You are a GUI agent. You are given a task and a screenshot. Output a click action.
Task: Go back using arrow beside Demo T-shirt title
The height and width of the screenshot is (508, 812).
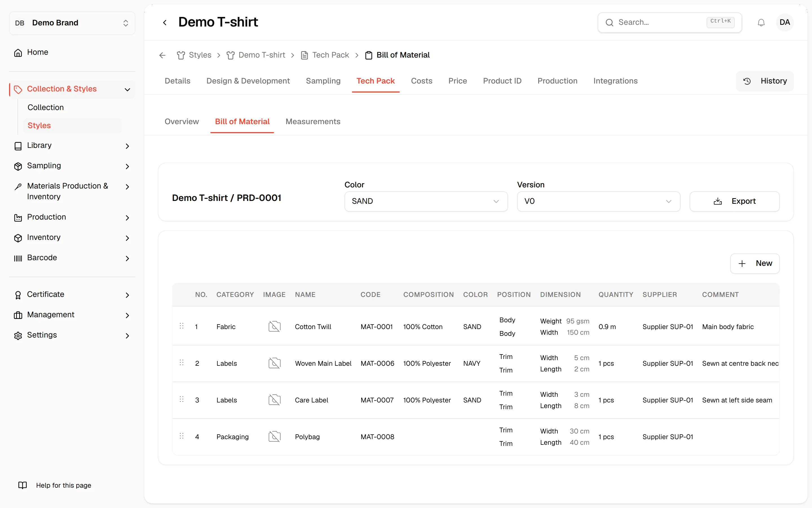165,23
